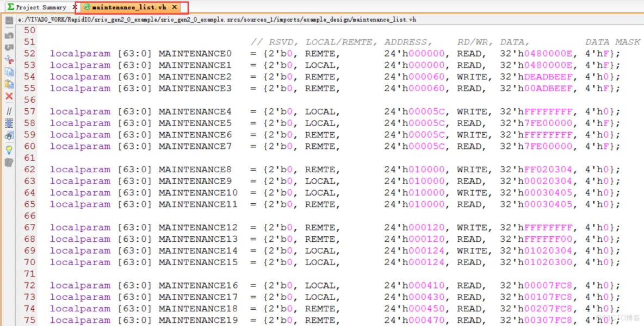The height and width of the screenshot is (326, 644).
Task: Close the maintenance_list.vh tab
Action: [175, 7]
